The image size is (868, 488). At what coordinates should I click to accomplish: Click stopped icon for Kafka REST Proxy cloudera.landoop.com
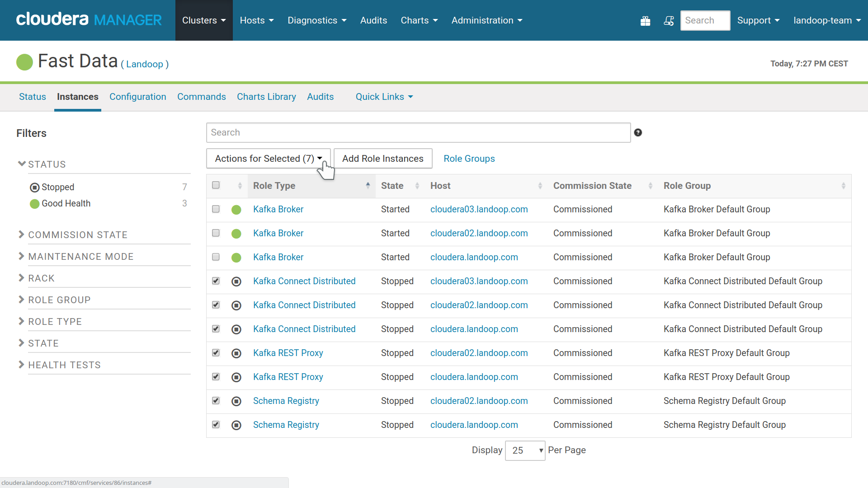tap(236, 377)
